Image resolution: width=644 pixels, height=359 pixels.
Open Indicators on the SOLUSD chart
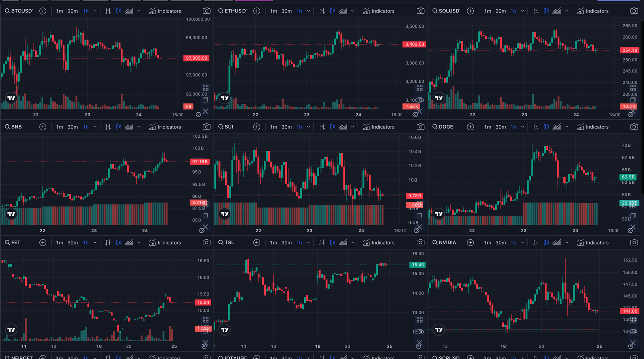point(593,11)
